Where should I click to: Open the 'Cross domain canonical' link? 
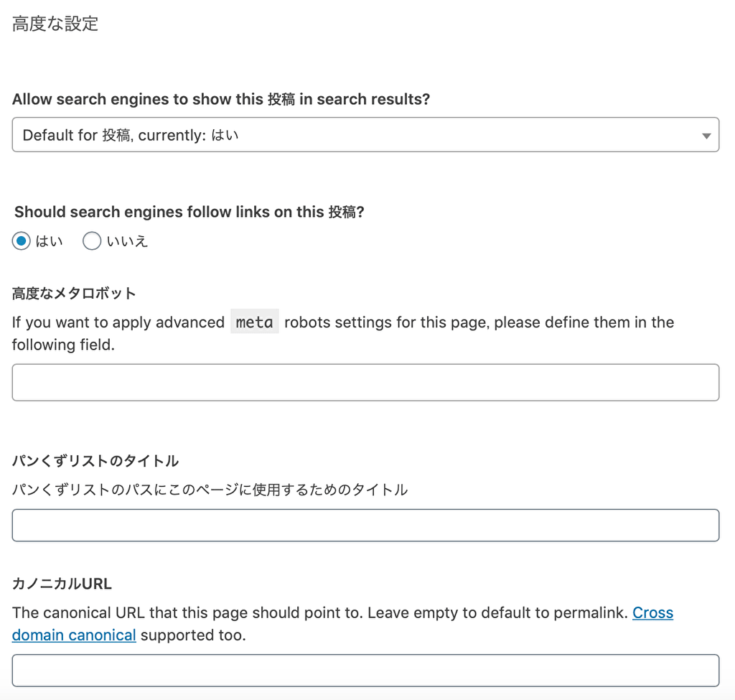coord(653,612)
